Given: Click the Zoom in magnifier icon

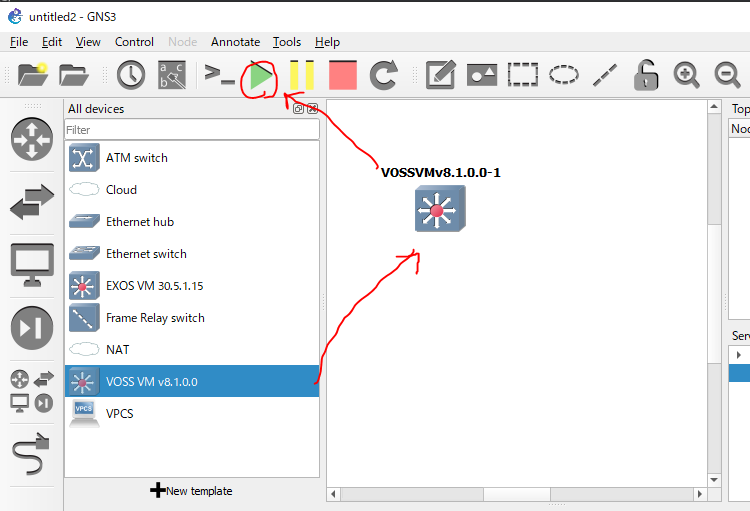Looking at the screenshot, I should coord(687,76).
